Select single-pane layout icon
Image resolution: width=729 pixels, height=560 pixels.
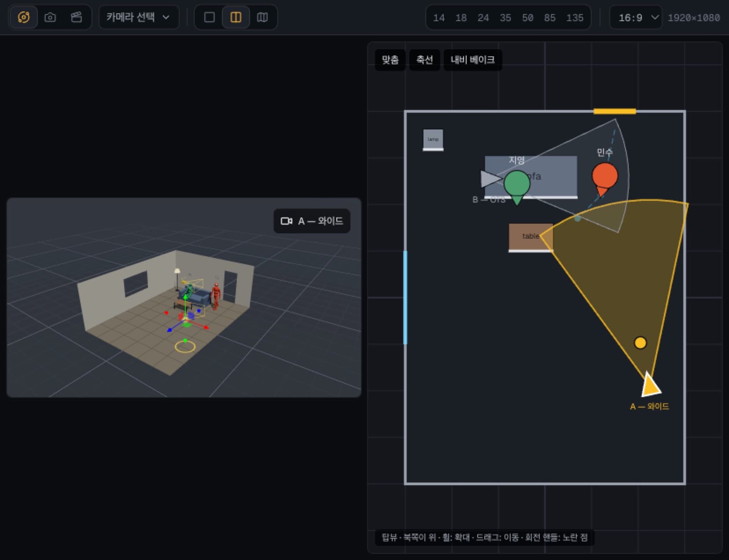(x=210, y=17)
